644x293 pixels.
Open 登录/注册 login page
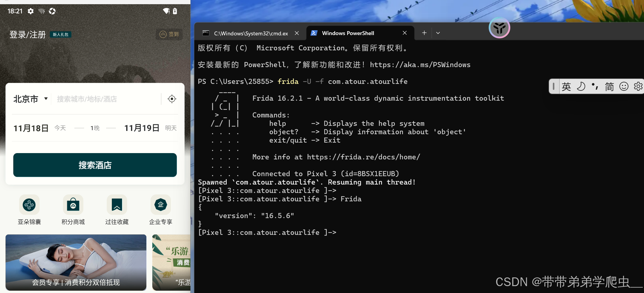28,34
